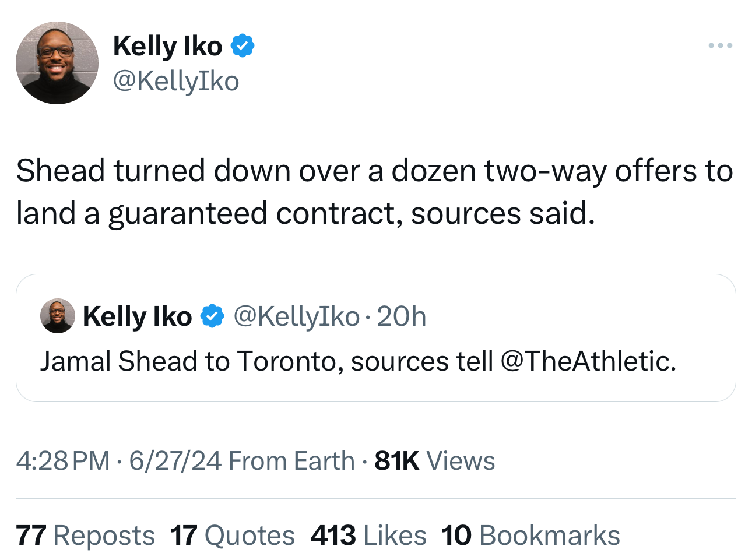
Task: Click the small avatar in quoted tweet
Action: coord(57,316)
